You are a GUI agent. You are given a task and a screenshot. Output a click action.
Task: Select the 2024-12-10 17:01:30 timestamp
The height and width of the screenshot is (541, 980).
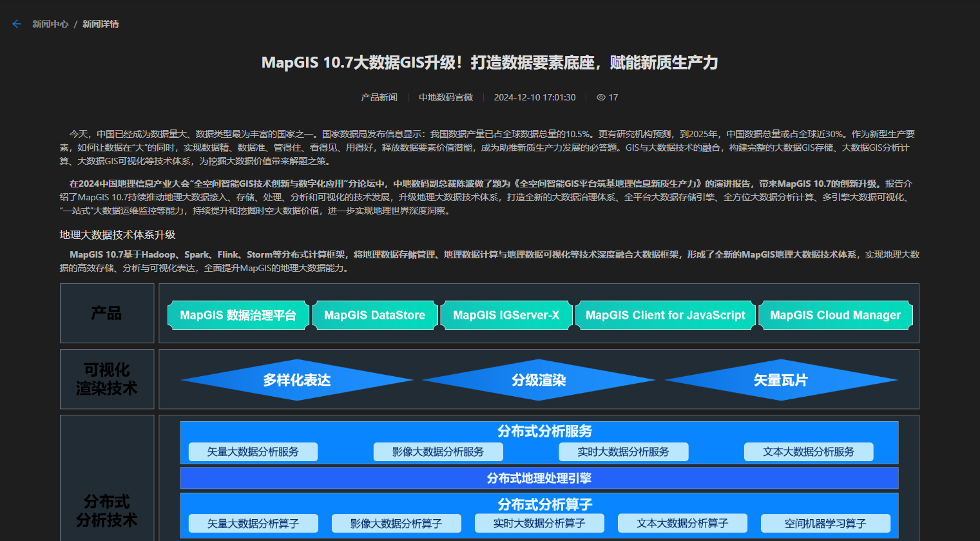pos(535,97)
